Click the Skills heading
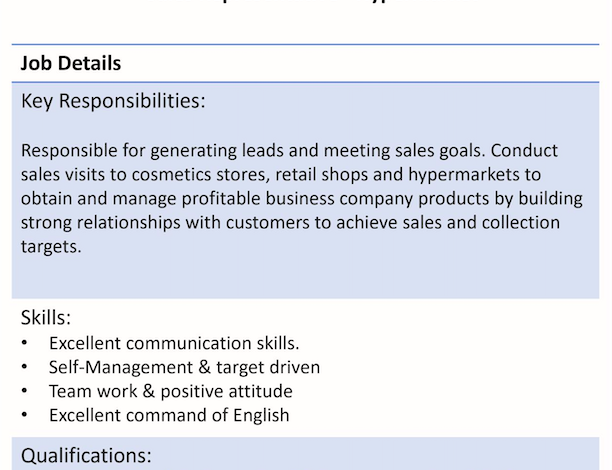Screen dimensions: 612x470 pyautogui.click(x=46, y=317)
